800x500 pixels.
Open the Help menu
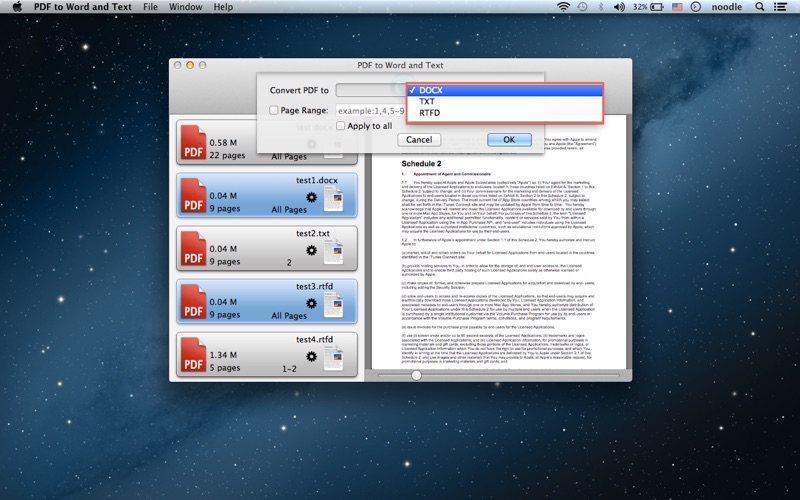[223, 7]
